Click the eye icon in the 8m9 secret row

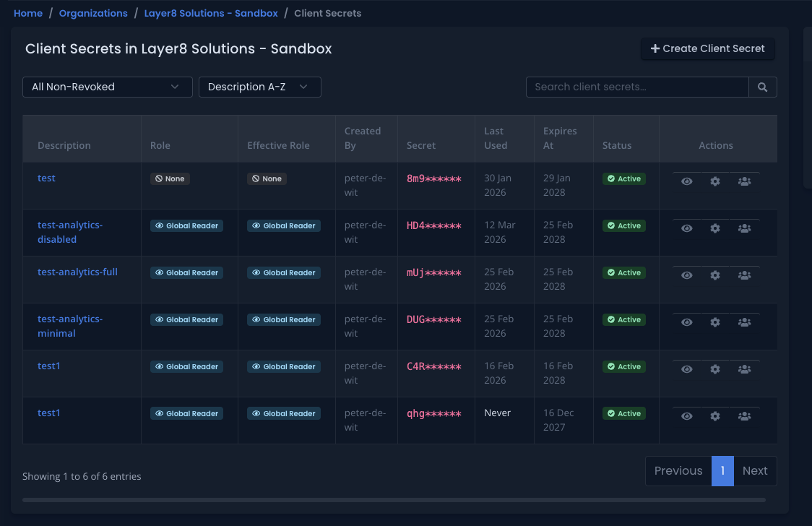(x=687, y=181)
